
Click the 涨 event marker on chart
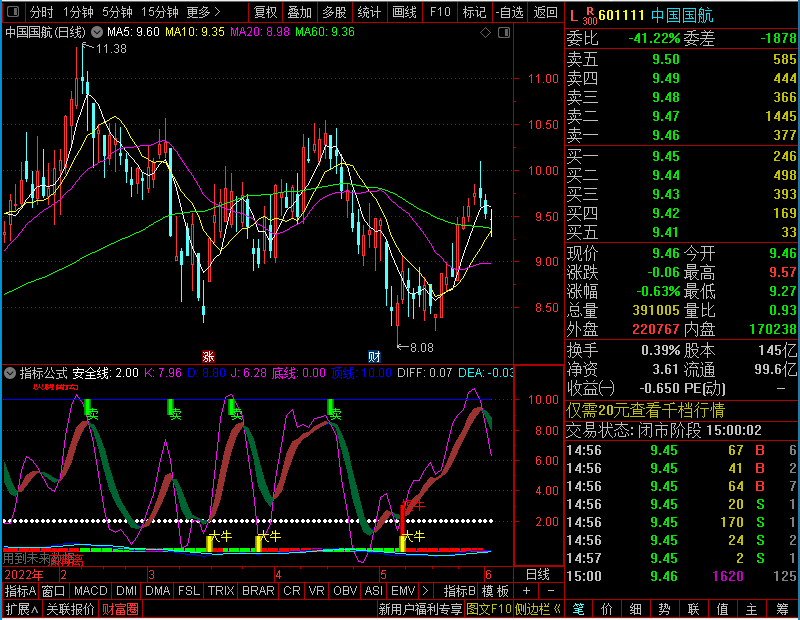pyautogui.click(x=208, y=356)
